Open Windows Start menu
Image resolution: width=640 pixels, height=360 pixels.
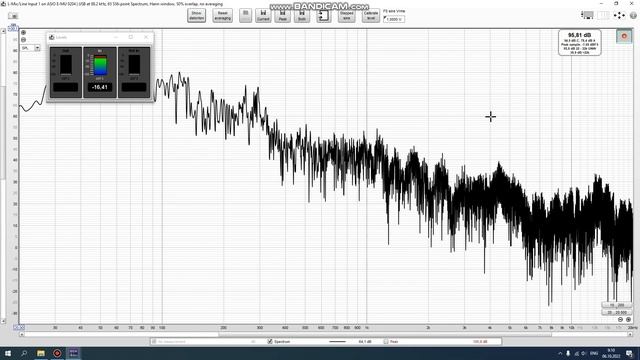click(8, 353)
